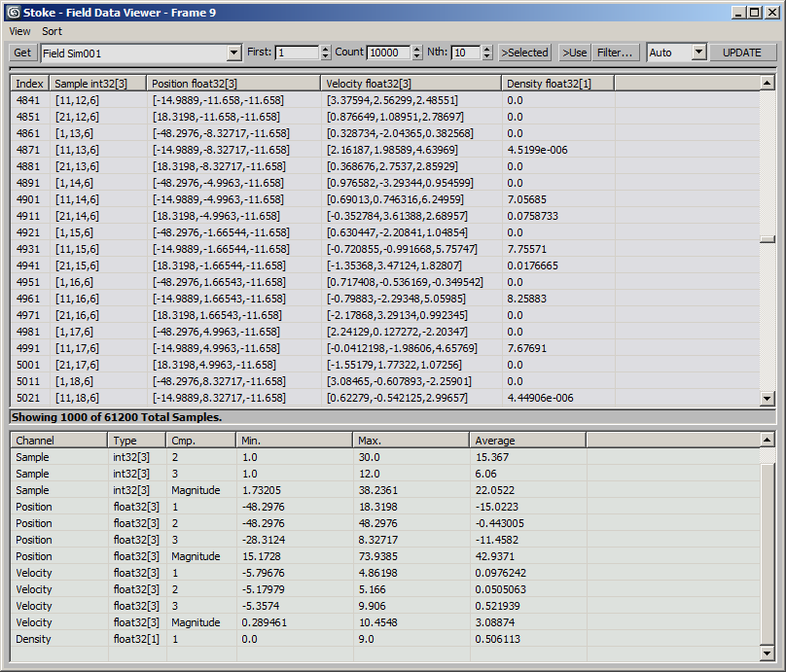Click the >Use button

coord(575,53)
